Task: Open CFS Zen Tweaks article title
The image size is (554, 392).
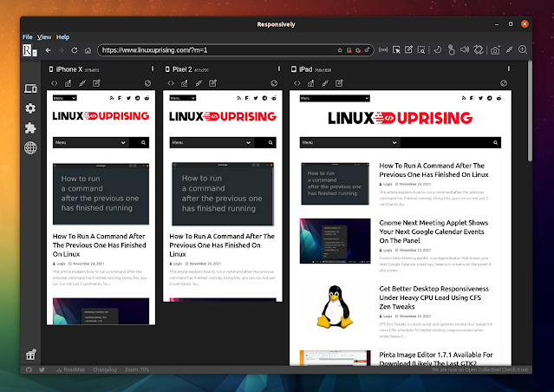Action: click(433, 297)
